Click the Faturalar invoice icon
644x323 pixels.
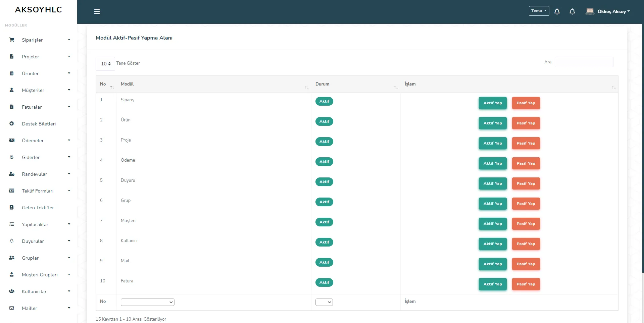(x=12, y=107)
